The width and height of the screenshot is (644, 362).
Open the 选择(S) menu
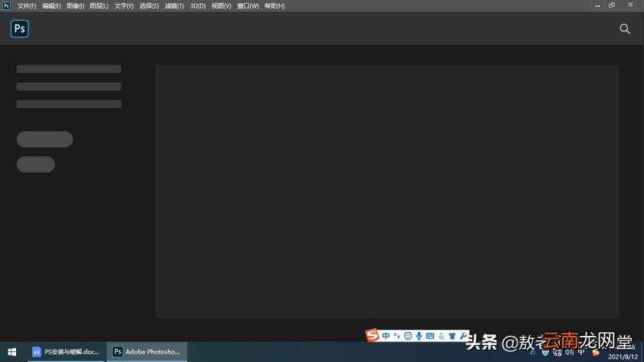pos(149,6)
